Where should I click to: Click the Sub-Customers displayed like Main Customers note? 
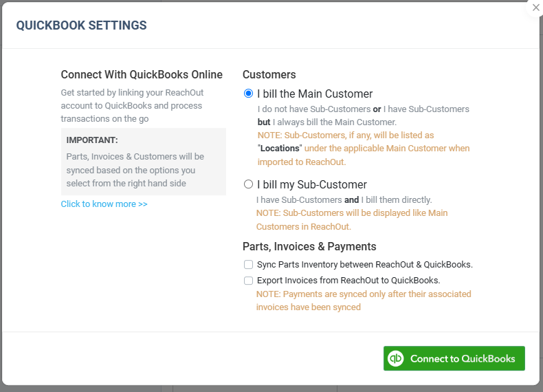point(352,219)
